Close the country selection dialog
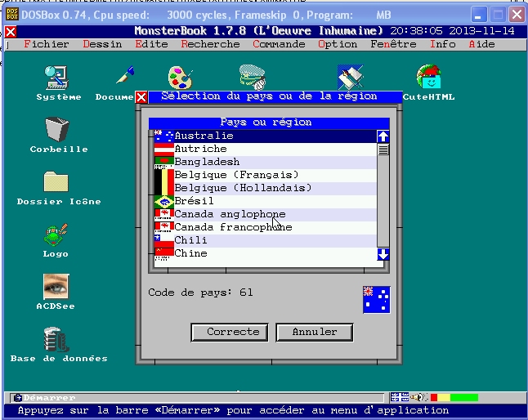 (141, 97)
